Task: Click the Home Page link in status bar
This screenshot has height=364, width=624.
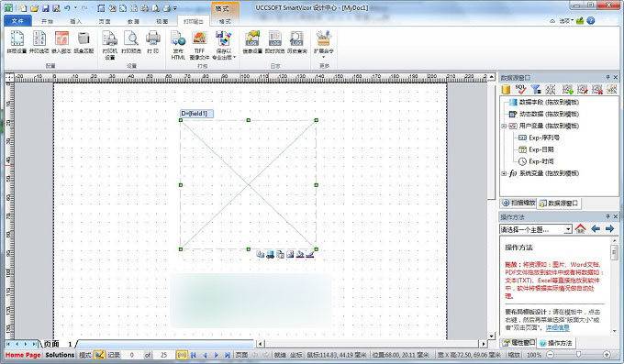Action: pos(23,355)
